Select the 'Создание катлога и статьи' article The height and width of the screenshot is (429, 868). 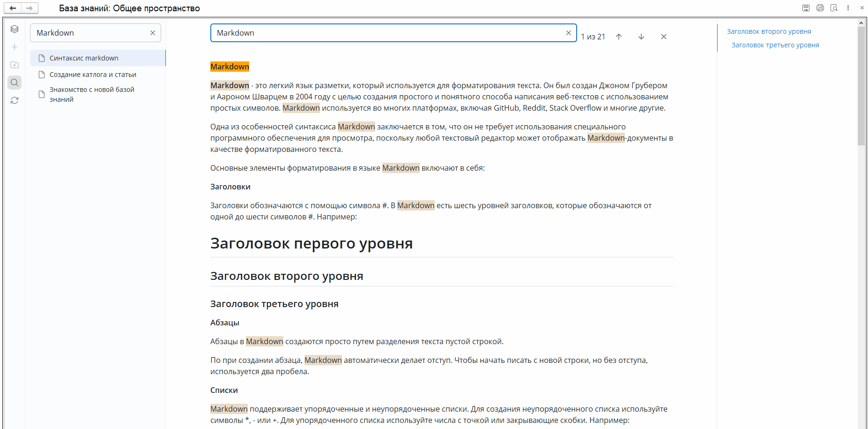tap(92, 74)
